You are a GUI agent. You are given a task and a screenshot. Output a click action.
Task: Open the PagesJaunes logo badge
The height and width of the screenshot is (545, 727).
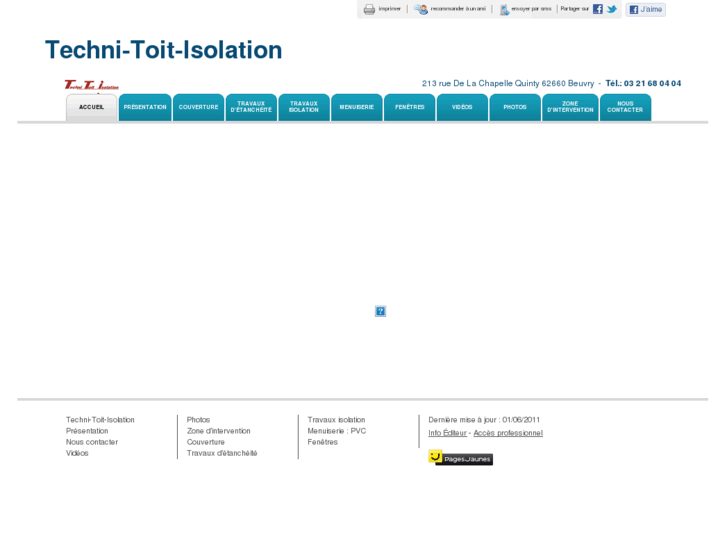460,458
